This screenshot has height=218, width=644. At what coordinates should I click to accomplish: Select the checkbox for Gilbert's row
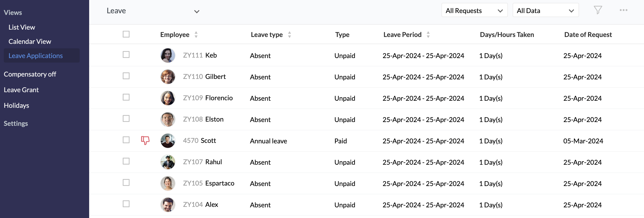(126, 76)
